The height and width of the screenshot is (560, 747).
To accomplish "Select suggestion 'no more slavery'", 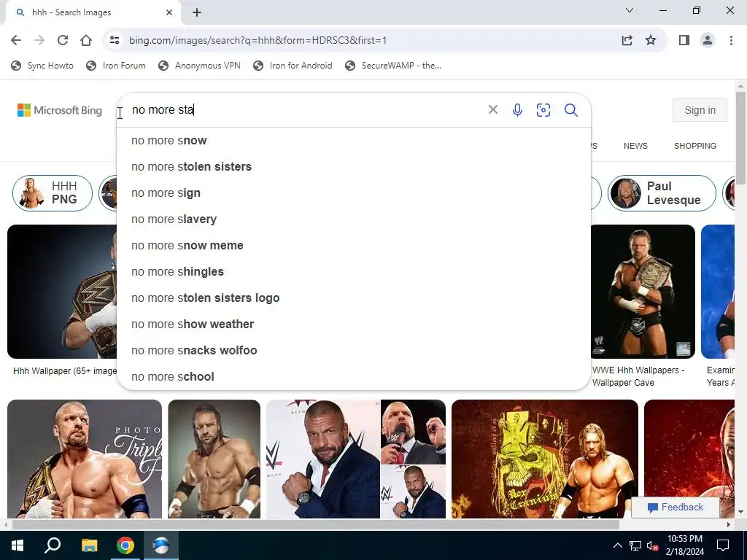I will (x=354, y=219).
